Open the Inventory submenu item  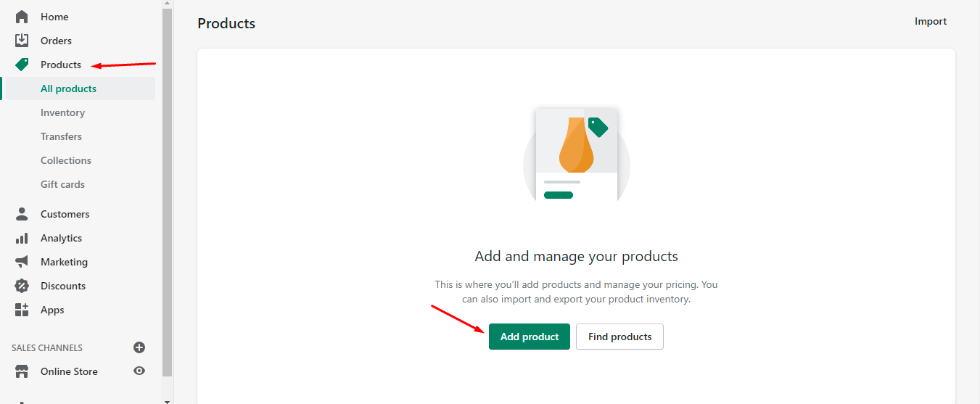pos(62,112)
